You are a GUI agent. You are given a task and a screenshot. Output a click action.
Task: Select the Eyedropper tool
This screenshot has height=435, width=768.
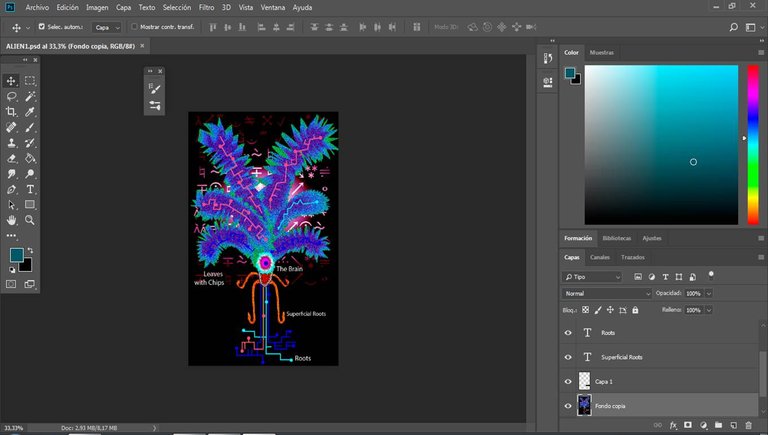(30, 112)
